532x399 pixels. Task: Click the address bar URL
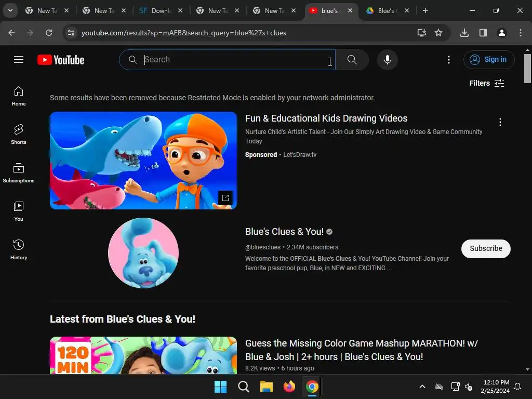[183, 33]
